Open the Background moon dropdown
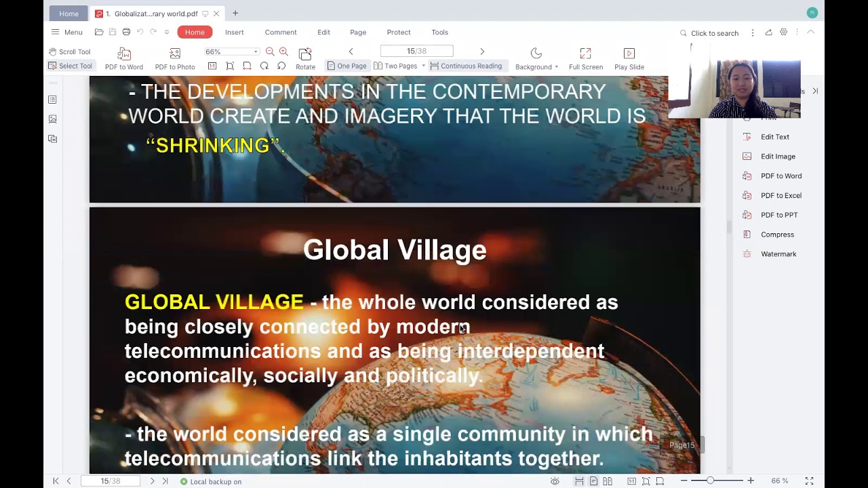 click(x=536, y=59)
